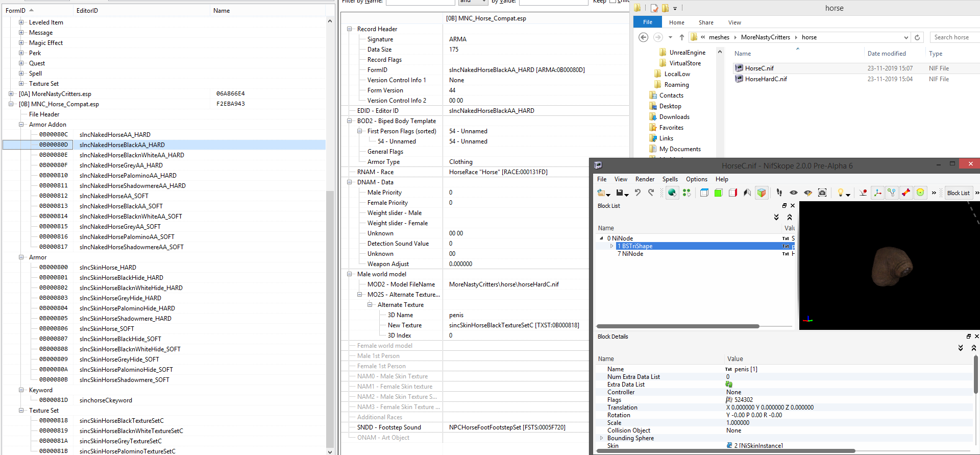Collapse the Armor Addon group
980x455 pixels.
point(21,125)
